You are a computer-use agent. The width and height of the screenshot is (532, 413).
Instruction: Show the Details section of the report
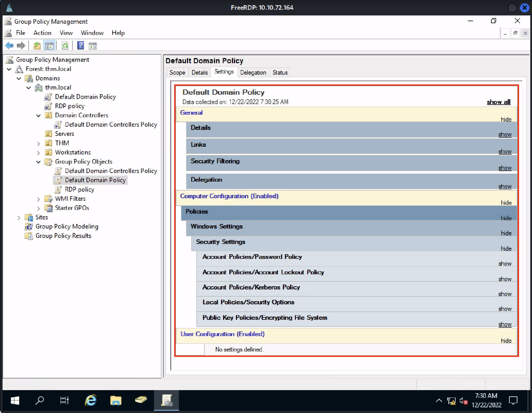(x=505, y=134)
